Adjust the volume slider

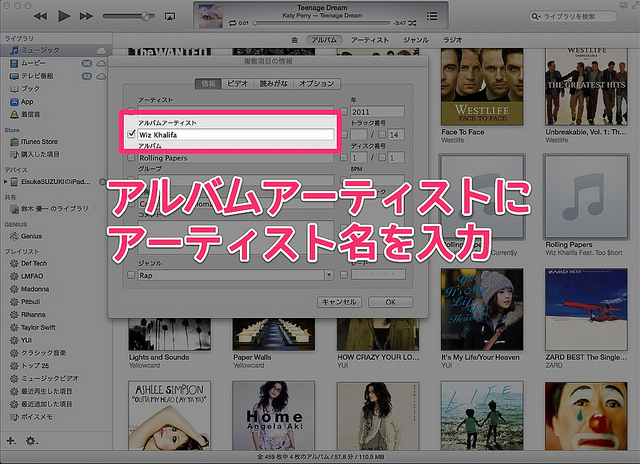129,16
